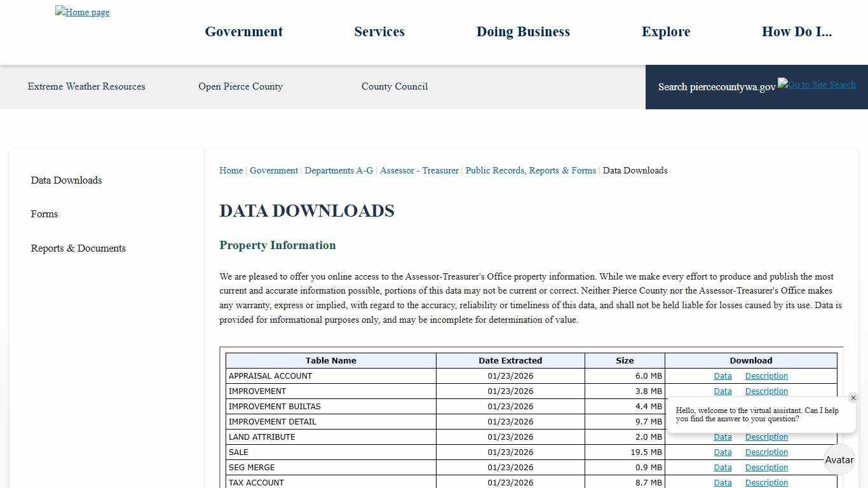Visit the Open Pierce County page
The width and height of the screenshot is (868, 488).
[x=240, y=86]
